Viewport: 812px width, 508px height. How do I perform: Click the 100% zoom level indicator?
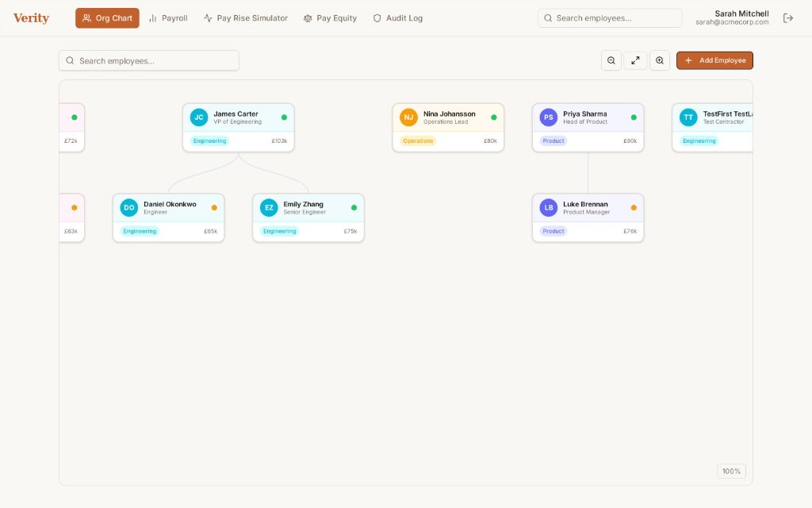coord(731,471)
